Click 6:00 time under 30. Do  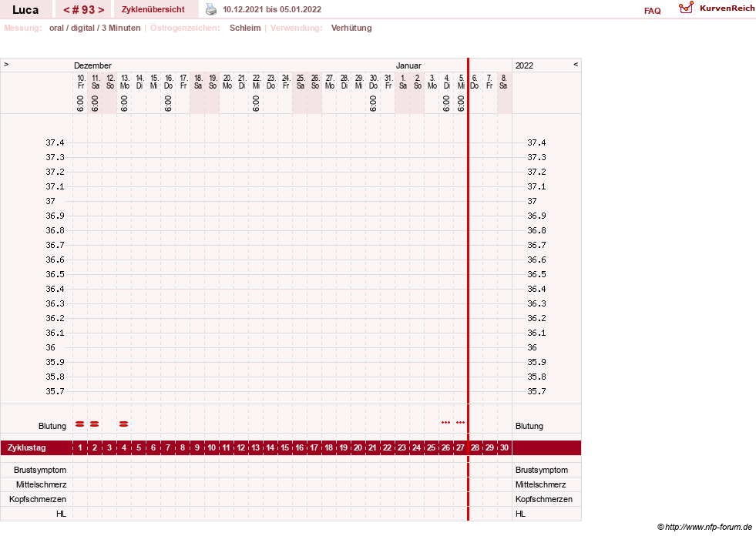pos(373,103)
